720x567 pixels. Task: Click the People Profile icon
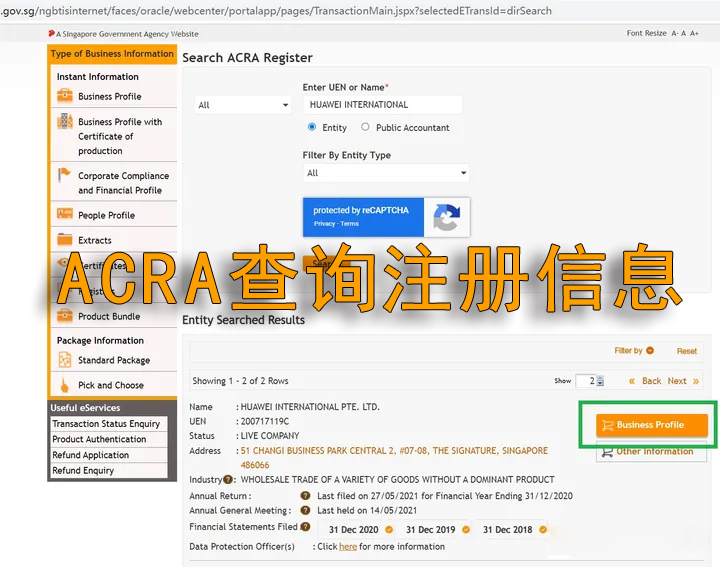coord(65,213)
